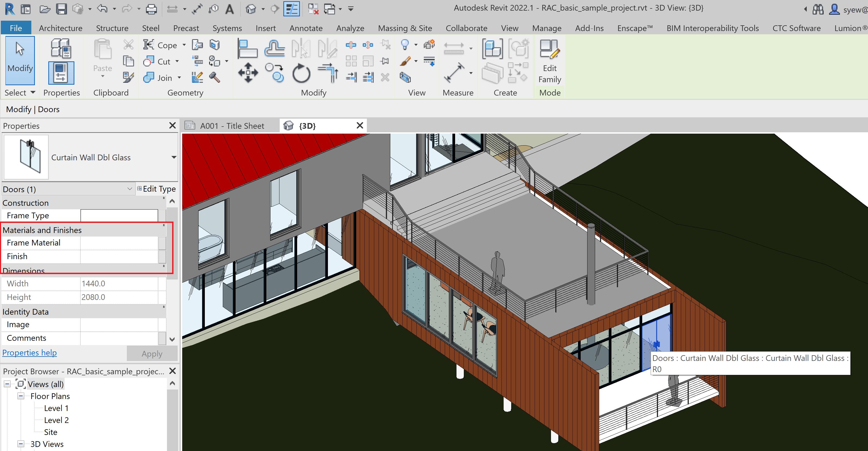Collapse the Views (all) tree node
868x451 pixels.
pyautogui.click(x=7, y=384)
